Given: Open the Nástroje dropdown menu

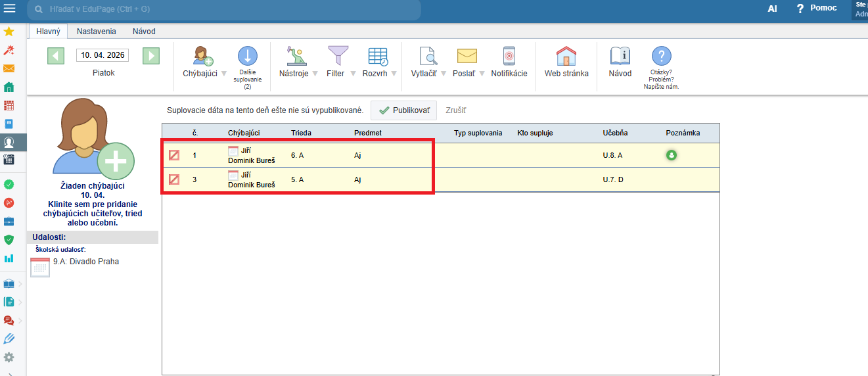Looking at the screenshot, I should [x=314, y=74].
